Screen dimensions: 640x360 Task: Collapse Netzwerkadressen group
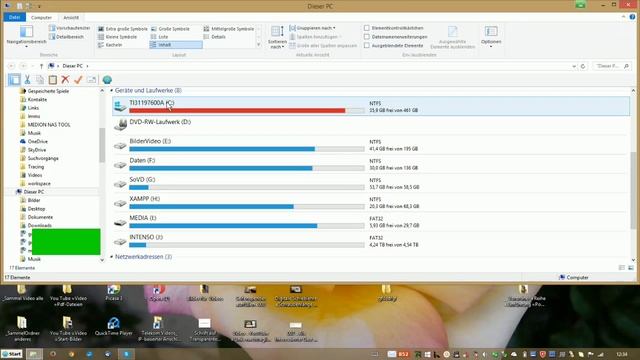(x=111, y=257)
